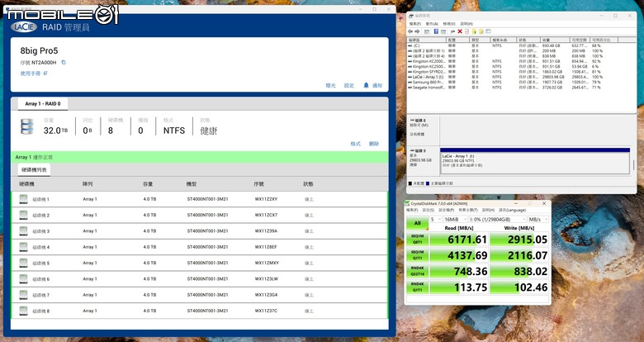
Task: Click the LaCie logo in RAID manager header
Action: [x=24, y=27]
